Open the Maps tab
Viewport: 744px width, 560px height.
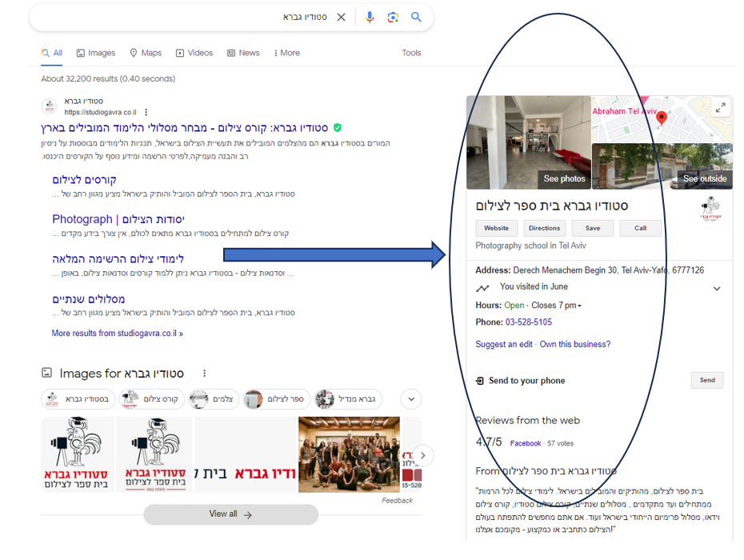click(x=146, y=53)
